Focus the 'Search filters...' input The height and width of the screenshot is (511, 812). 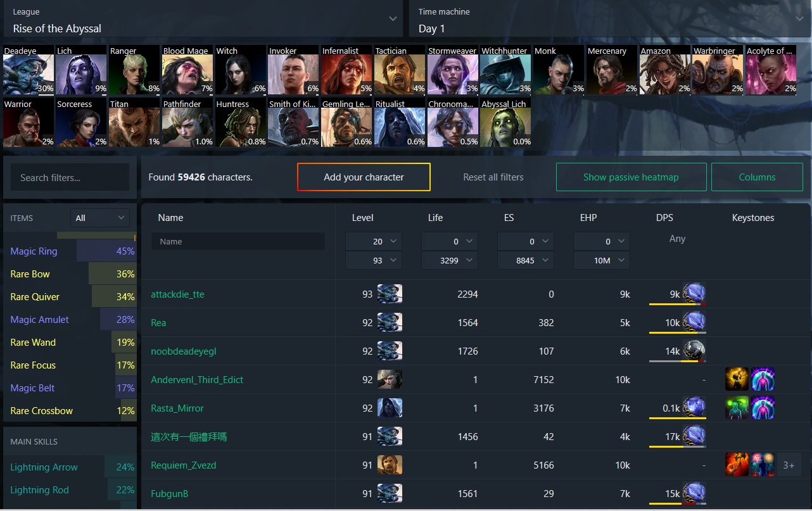[x=70, y=177]
